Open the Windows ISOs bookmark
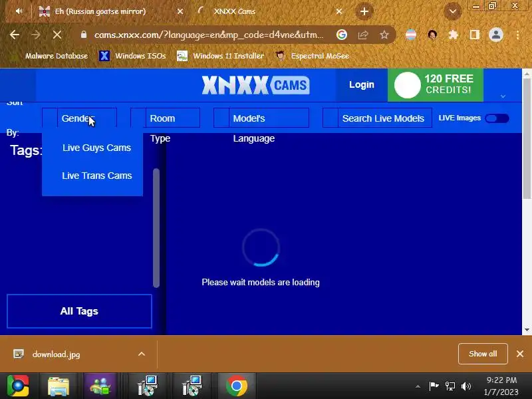This screenshot has height=399, width=532. click(132, 56)
